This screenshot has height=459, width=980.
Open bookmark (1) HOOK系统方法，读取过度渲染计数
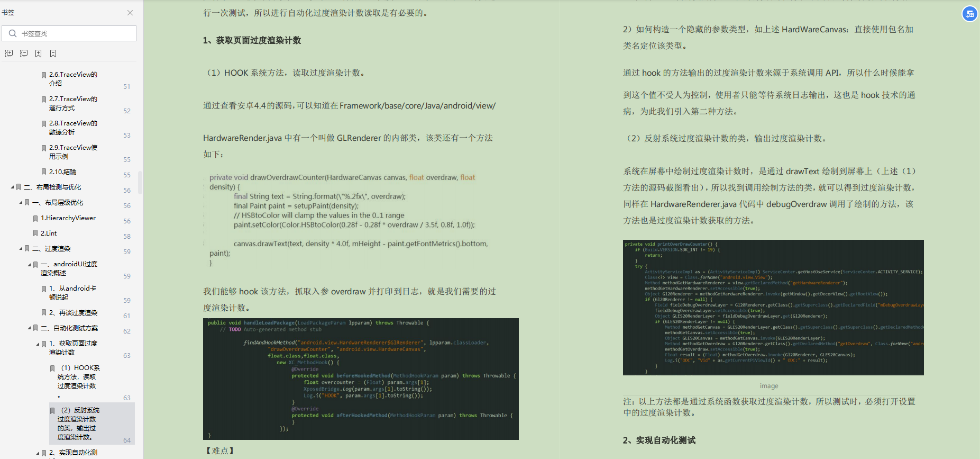tap(79, 381)
